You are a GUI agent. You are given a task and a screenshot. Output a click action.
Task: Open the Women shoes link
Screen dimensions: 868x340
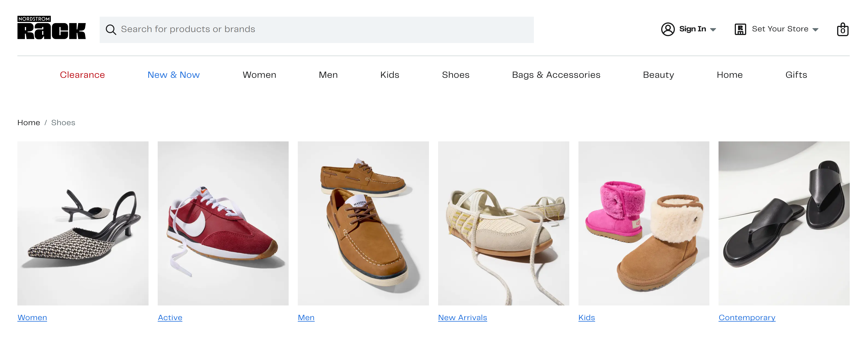tap(32, 317)
